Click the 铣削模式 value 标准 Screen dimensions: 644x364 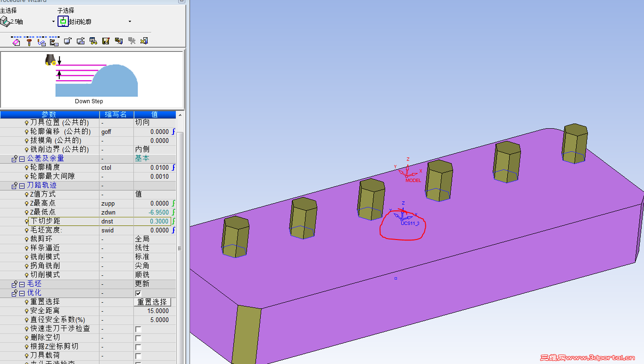pos(142,257)
